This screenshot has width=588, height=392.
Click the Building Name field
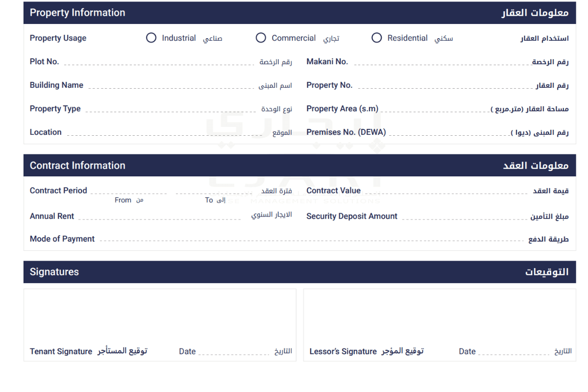pyautogui.click(x=172, y=85)
